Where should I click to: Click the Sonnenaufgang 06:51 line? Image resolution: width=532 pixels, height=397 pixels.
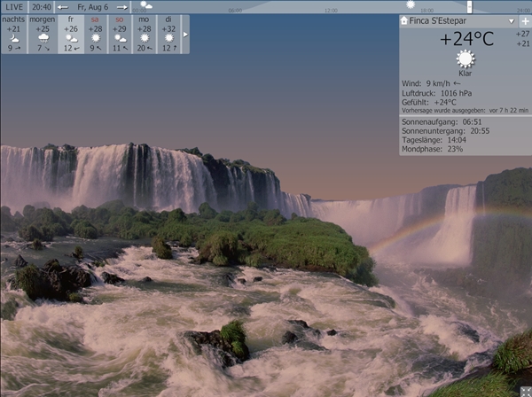(x=442, y=121)
